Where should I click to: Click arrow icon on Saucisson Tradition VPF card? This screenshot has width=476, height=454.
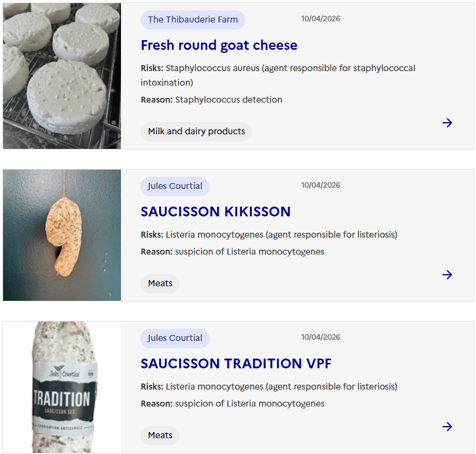447,427
